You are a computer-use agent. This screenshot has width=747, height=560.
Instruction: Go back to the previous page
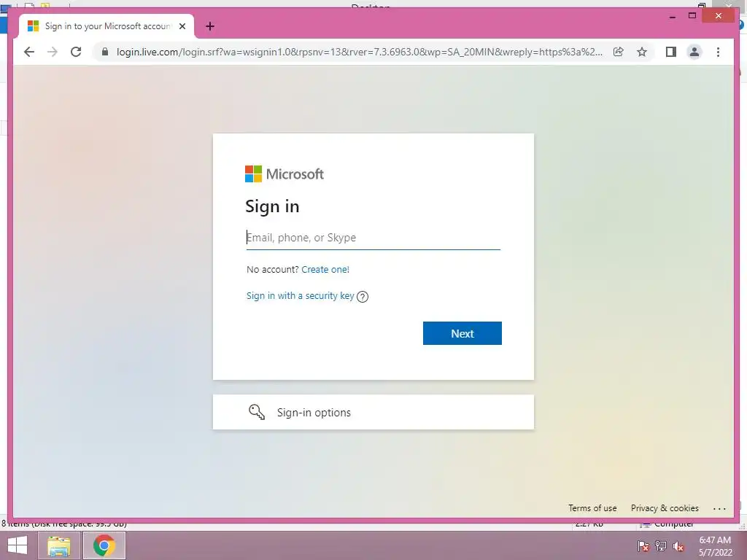(29, 52)
